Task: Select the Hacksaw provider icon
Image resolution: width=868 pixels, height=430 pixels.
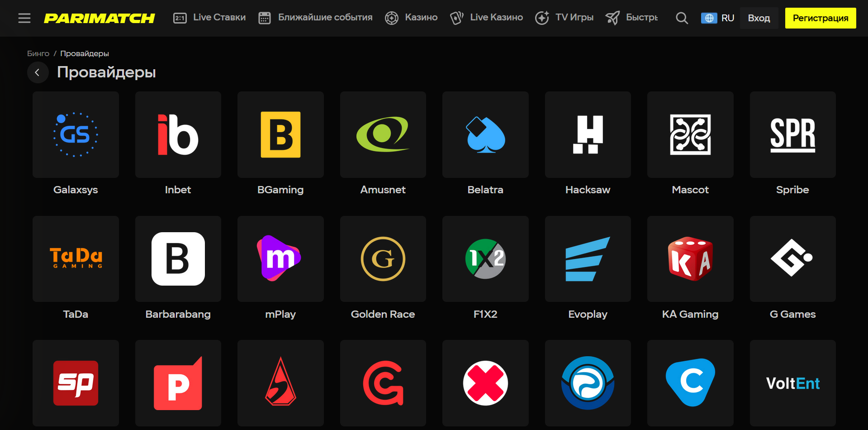Action: click(x=588, y=135)
